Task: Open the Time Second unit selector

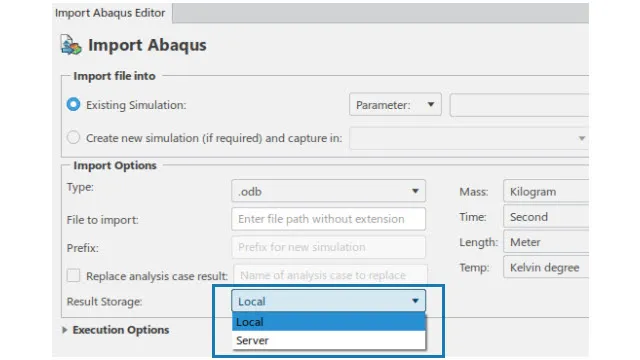Action: click(x=546, y=216)
